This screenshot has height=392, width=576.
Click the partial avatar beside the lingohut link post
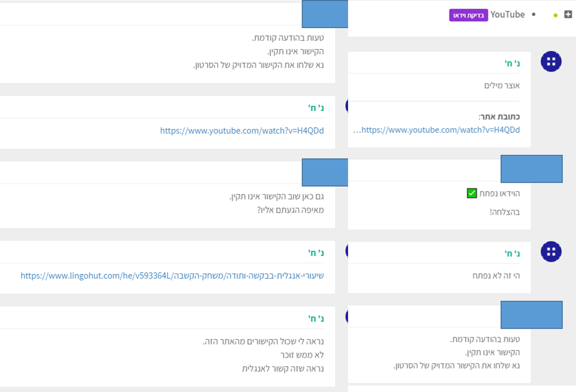(347, 251)
